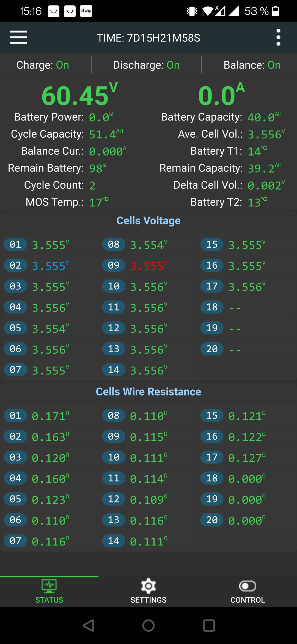
Task: Tap the eBay notification icon
Action: [86, 11]
